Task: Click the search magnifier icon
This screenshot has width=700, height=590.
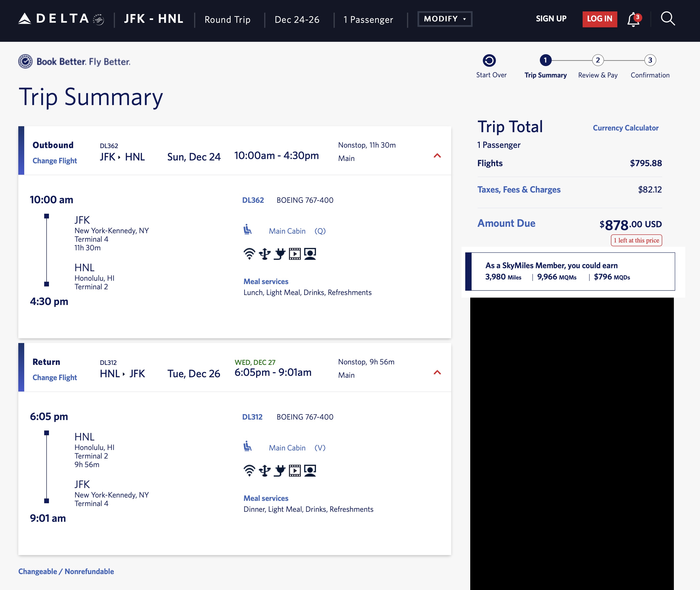Action: pyautogui.click(x=668, y=19)
